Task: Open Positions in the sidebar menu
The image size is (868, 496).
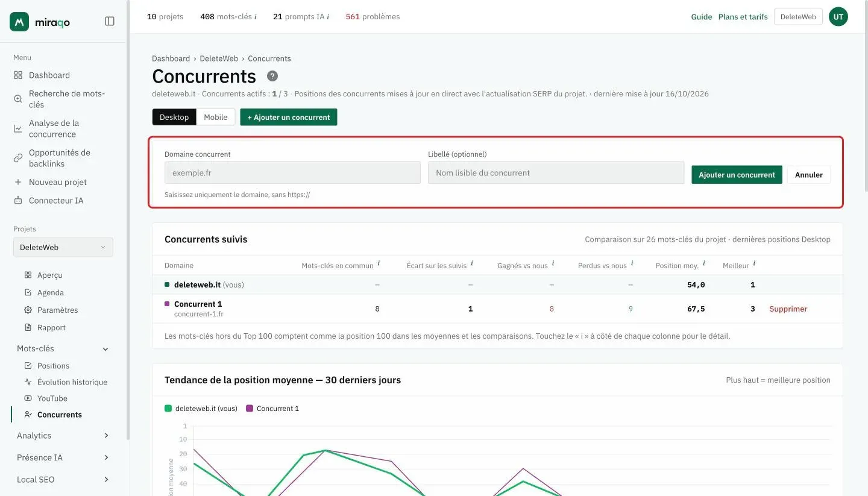Action: [x=53, y=366]
